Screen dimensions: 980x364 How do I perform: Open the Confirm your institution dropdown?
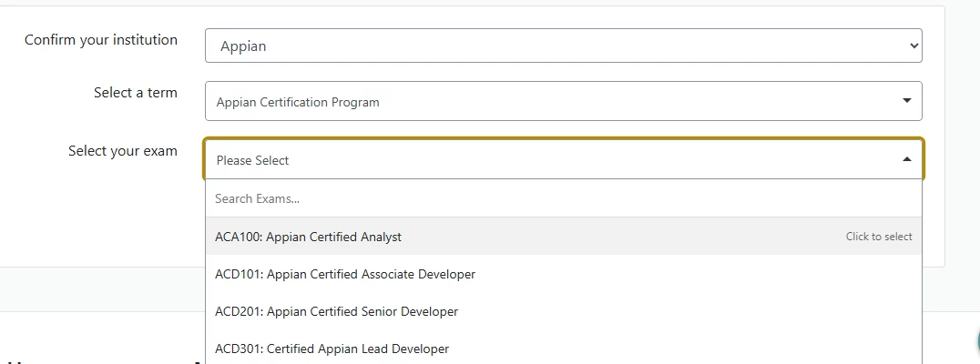563,45
